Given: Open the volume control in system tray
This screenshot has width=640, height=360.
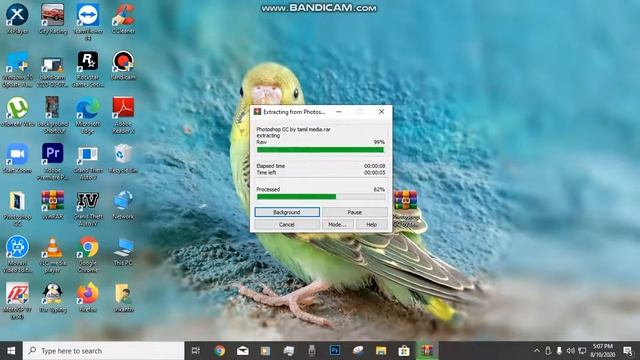Looking at the screenshot, I should click(x=571, y=351).
